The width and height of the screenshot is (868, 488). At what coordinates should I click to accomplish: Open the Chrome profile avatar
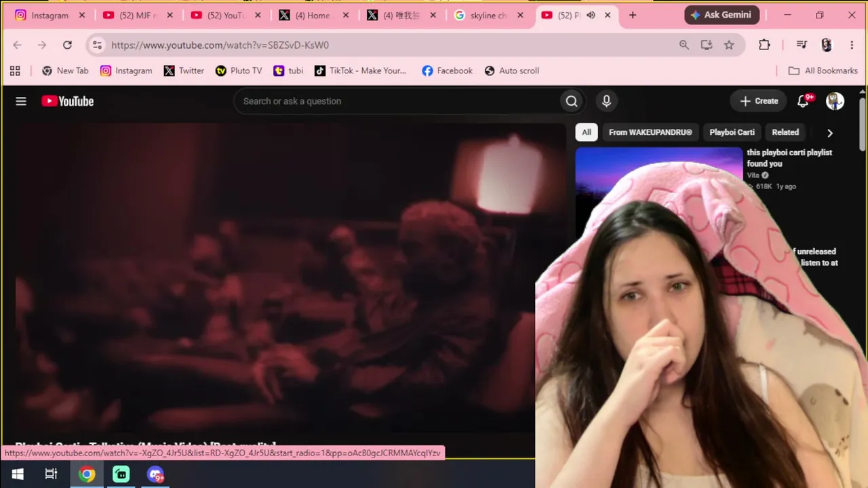826,45
